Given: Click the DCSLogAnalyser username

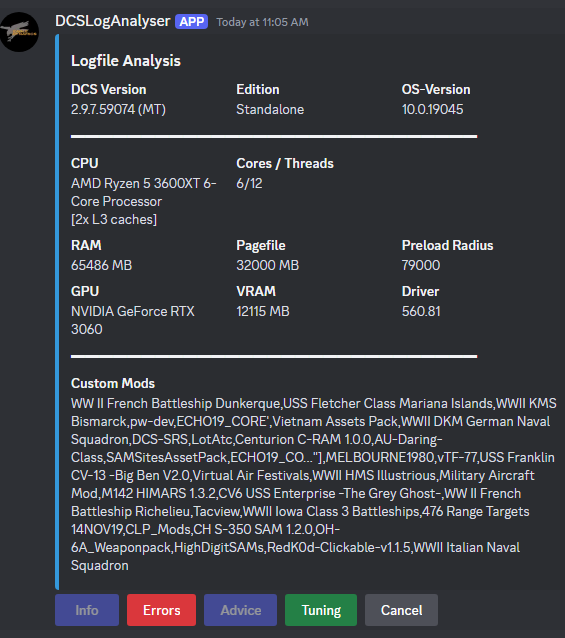Looking at the screenshot, I should [x=113, y=21].
